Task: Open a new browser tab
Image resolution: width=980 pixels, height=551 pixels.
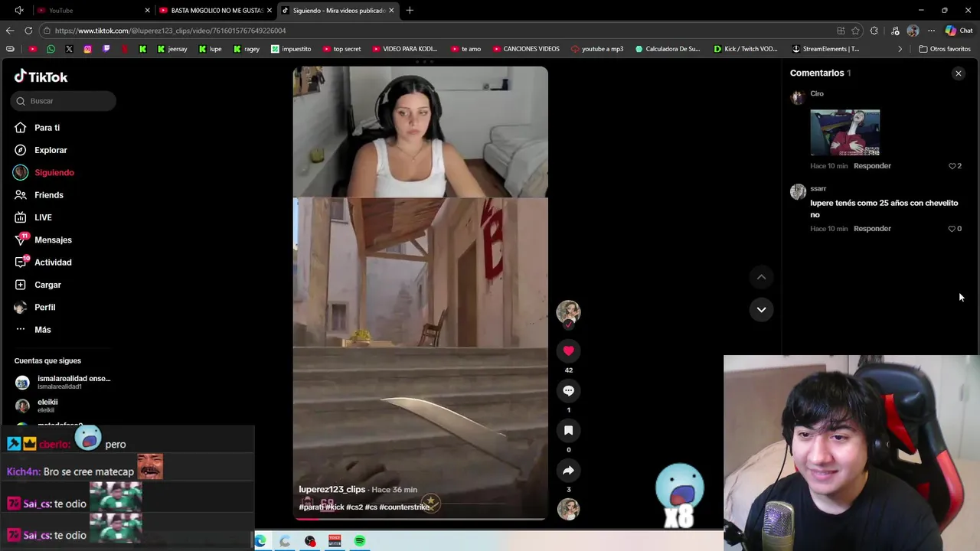Action: point(410,11)
